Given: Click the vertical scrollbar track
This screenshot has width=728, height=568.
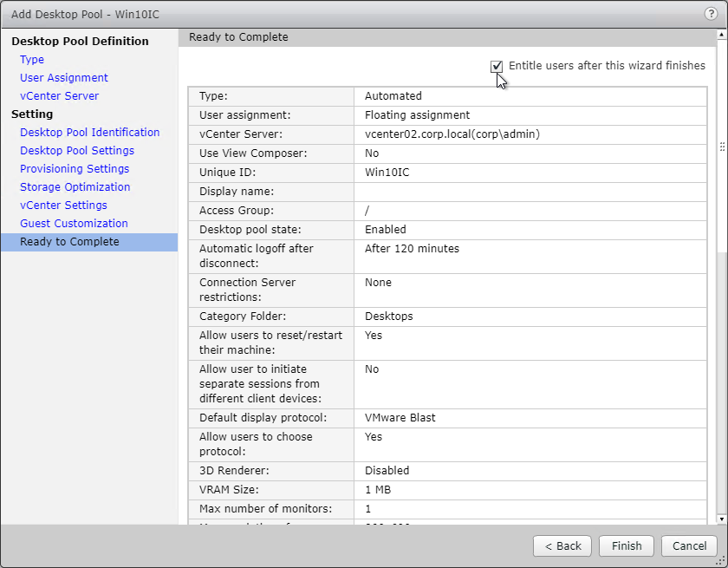Looking at the screenshot, I should (x=721, y=381).
